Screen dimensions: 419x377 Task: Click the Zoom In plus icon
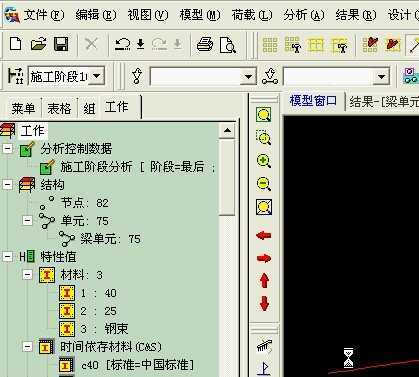tap(264, 161)
